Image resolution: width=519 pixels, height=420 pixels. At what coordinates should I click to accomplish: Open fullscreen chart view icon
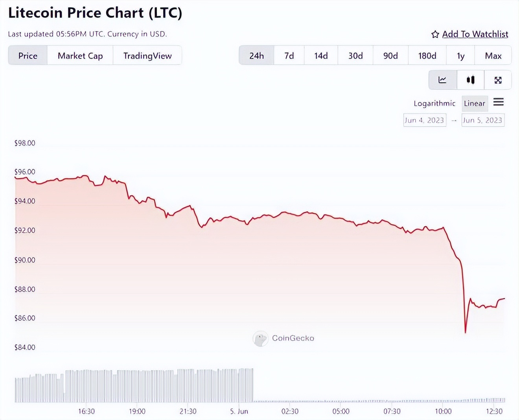(x=498, y=80)
